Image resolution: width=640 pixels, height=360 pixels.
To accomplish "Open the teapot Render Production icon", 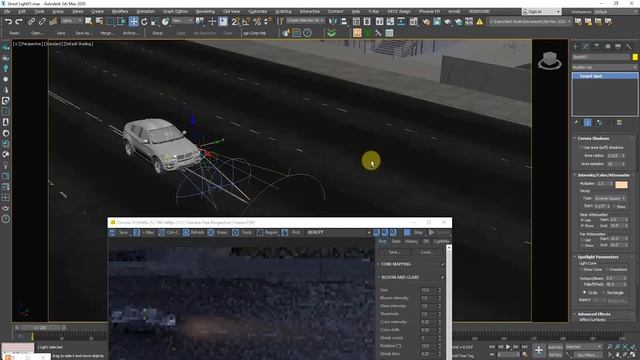I will (x=448, y=22).
